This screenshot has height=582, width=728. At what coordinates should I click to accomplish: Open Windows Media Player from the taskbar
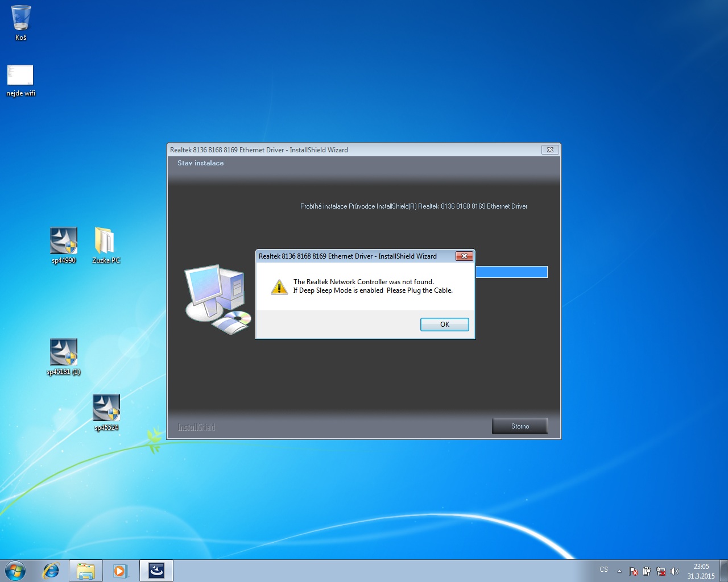[x=121, y=571]
